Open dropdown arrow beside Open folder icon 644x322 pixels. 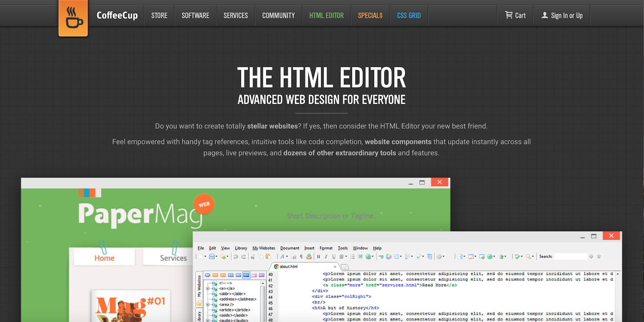[x=228, y=256]
